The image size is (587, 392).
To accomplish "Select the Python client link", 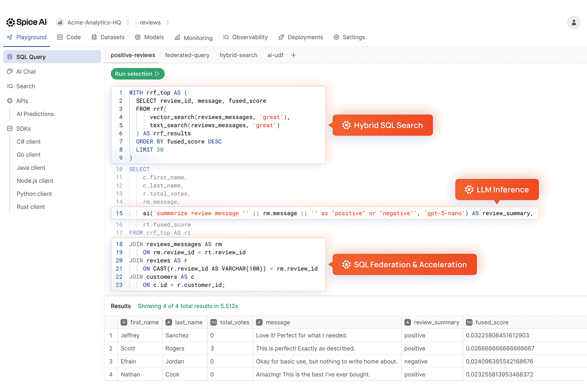I will click(34, 194).
